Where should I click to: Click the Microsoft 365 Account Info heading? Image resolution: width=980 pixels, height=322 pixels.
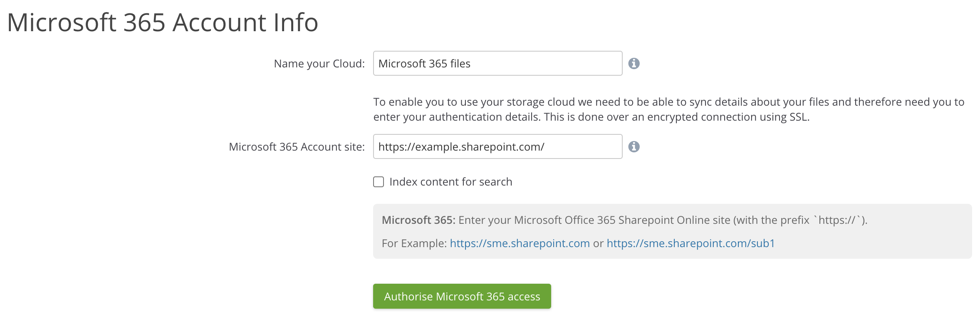click(x=163, y=22)
